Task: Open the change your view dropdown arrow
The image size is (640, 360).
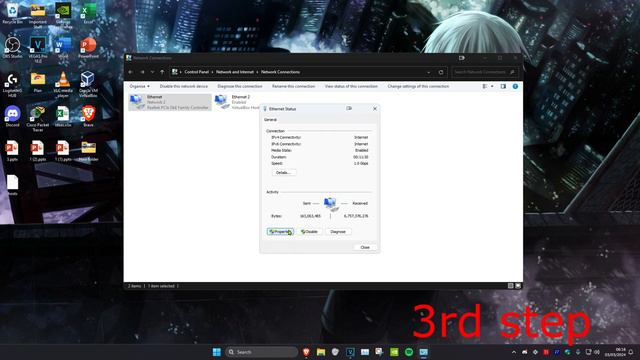Action: pos(492,86)
